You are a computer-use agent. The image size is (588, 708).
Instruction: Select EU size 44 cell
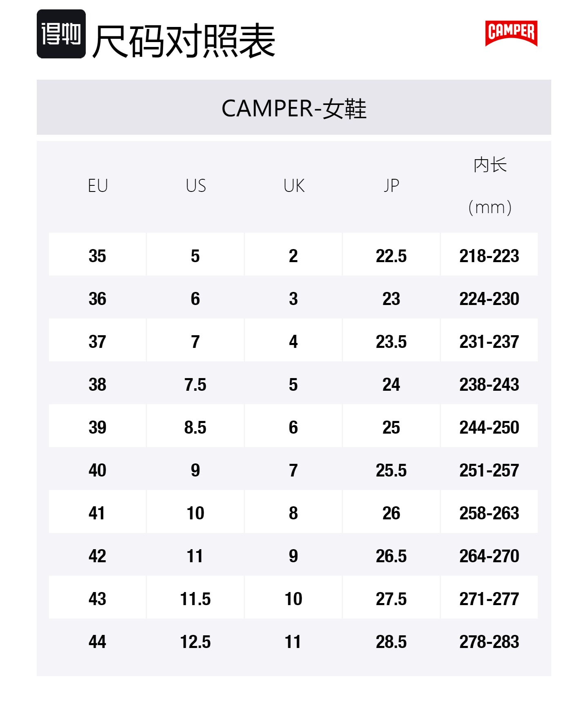(x=98, y=642)
